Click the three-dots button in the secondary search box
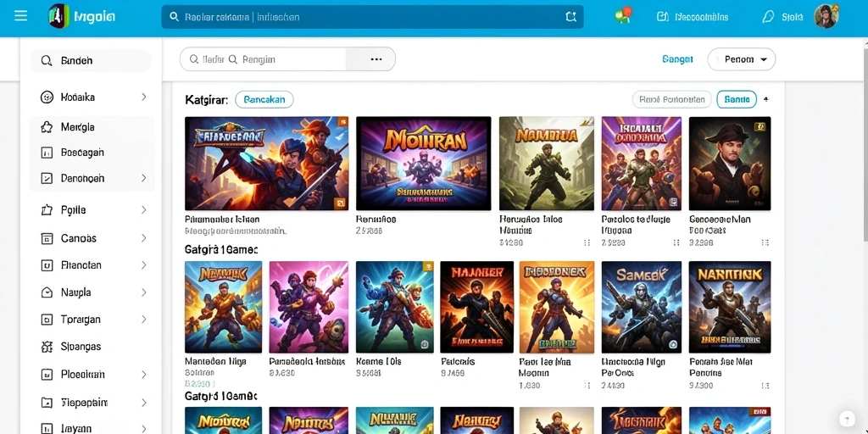Viewport: 868px width, 434px height. click(376, 59)
